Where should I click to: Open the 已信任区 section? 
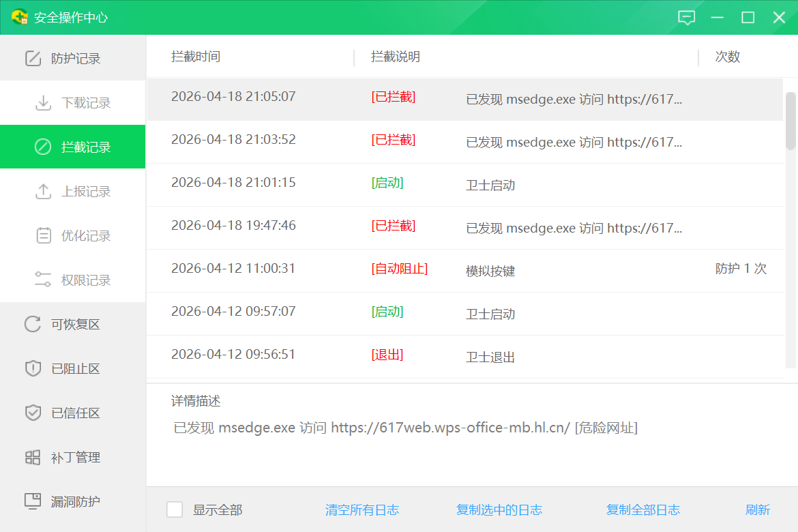click(x=73, y=413)
